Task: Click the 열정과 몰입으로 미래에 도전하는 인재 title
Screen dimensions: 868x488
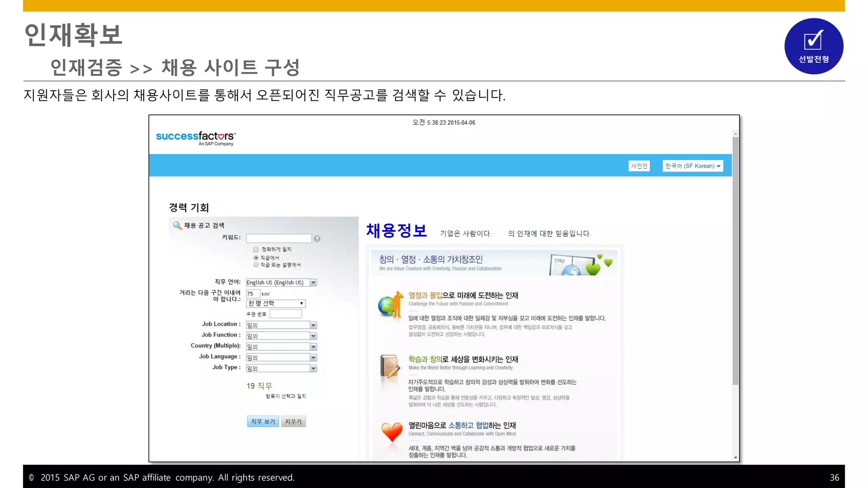Action: (463, 295)
